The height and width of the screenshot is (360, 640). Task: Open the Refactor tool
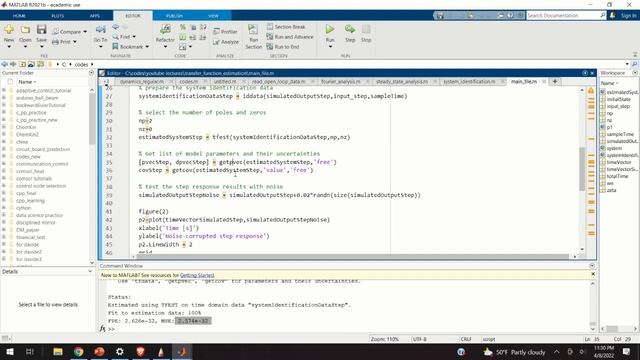click(165, 29)
